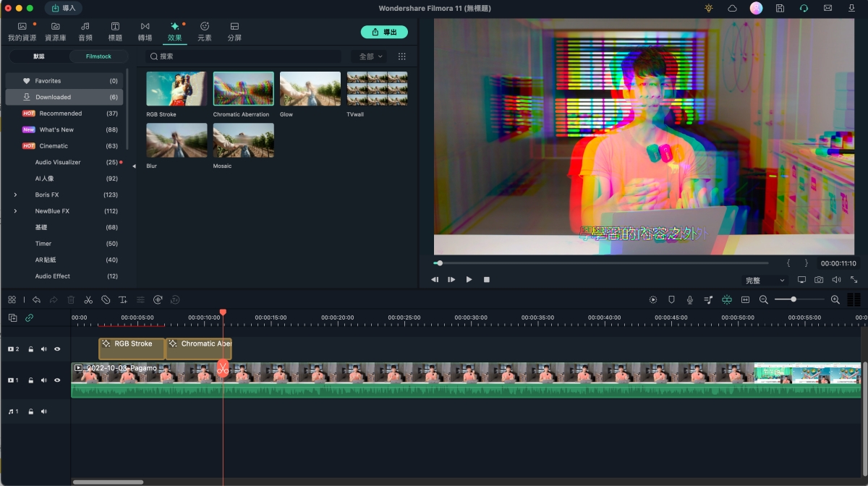Click the timeline zoom slider handle
Image resolution: width=868 pixels, height=486 pixels.
coord(793,299)
